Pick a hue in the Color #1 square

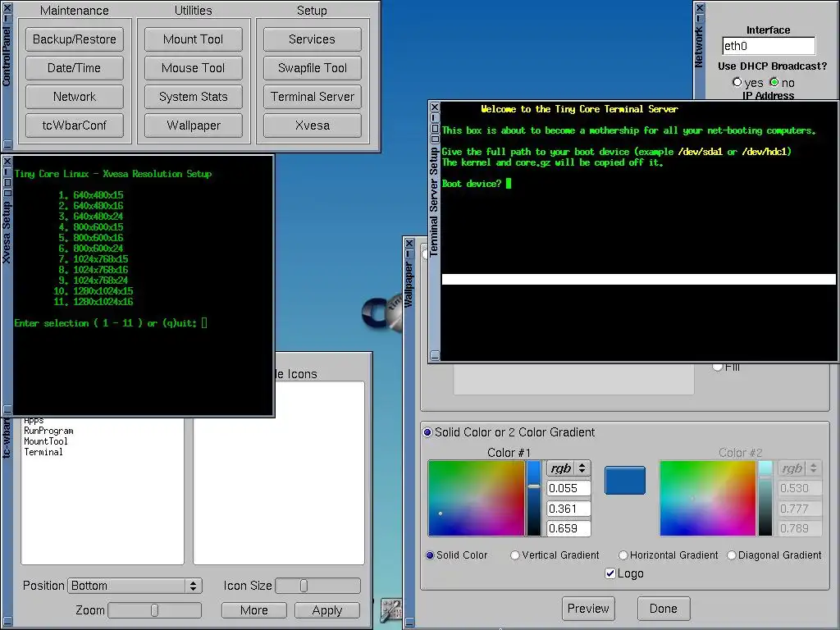[x=477, y=499]
